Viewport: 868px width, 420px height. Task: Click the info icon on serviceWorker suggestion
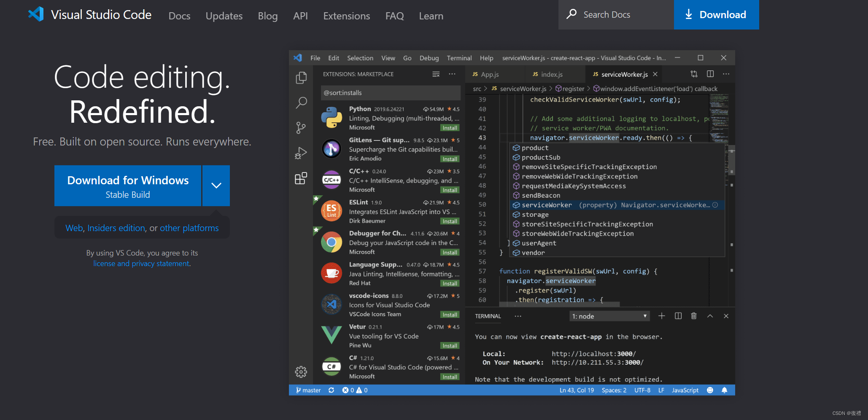pos(715,205)
